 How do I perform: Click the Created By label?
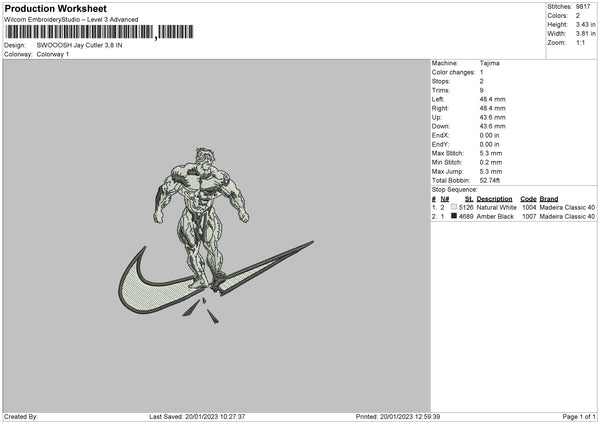pyautogui.click(x=21, y=417)
